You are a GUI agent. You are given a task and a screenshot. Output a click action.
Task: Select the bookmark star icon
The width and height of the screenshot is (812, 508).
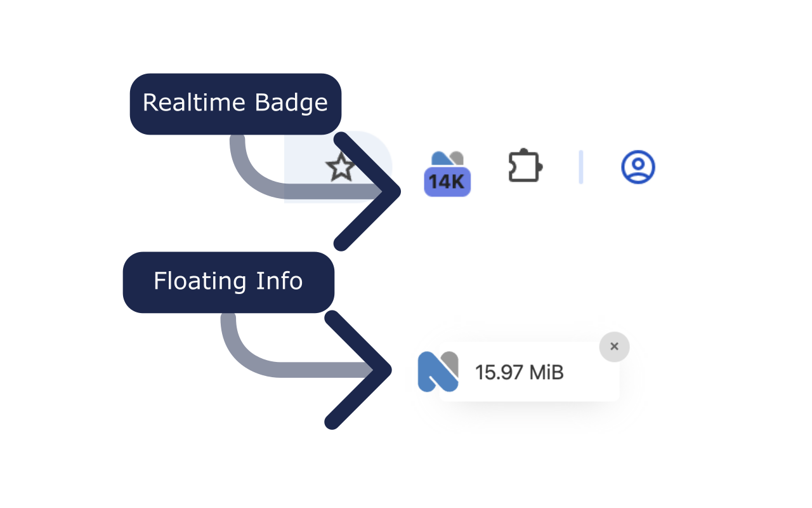[341, 166]
